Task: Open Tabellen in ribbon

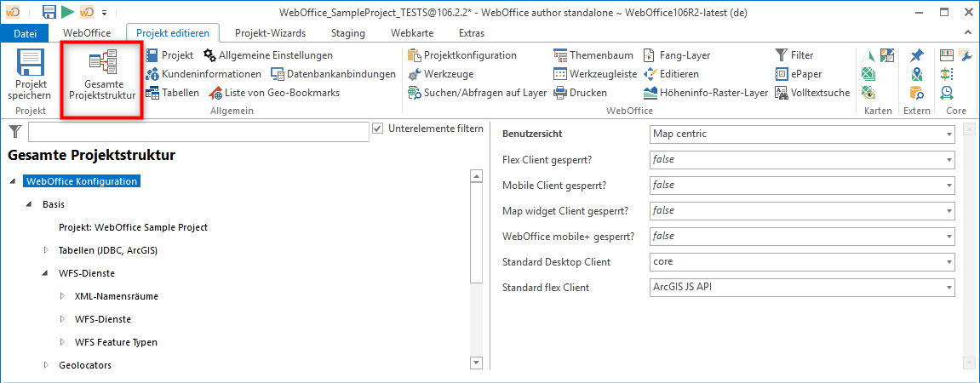Action: click(x=173, y=93)
